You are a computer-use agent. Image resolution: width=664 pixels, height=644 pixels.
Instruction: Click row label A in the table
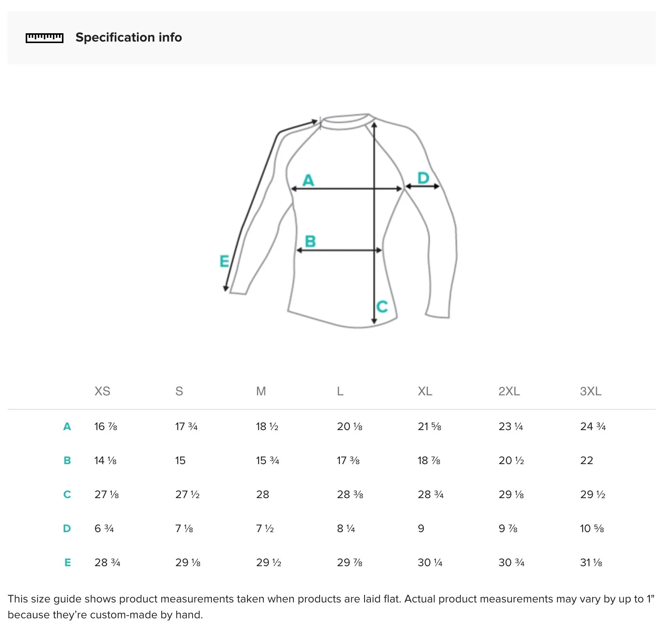click(67, 427)
